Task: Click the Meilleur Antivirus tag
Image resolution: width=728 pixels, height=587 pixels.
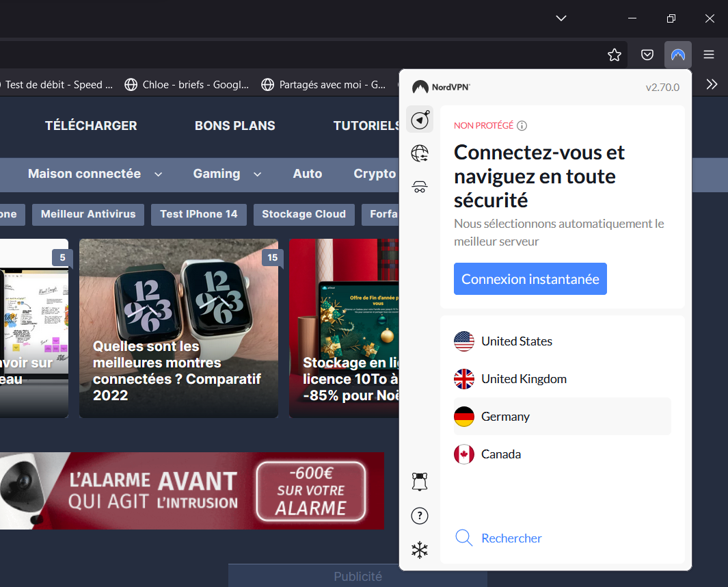Action: (x=88, y=214)
